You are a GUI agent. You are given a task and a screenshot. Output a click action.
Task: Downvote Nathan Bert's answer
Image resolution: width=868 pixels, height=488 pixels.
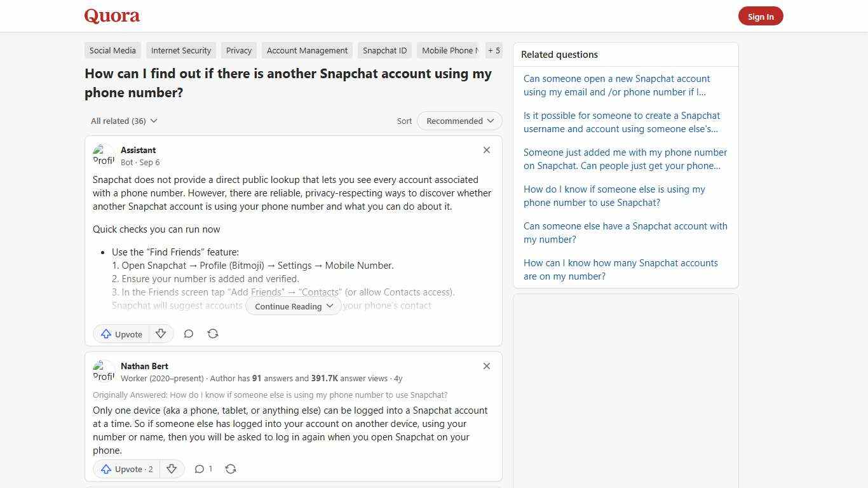(172, 469)
